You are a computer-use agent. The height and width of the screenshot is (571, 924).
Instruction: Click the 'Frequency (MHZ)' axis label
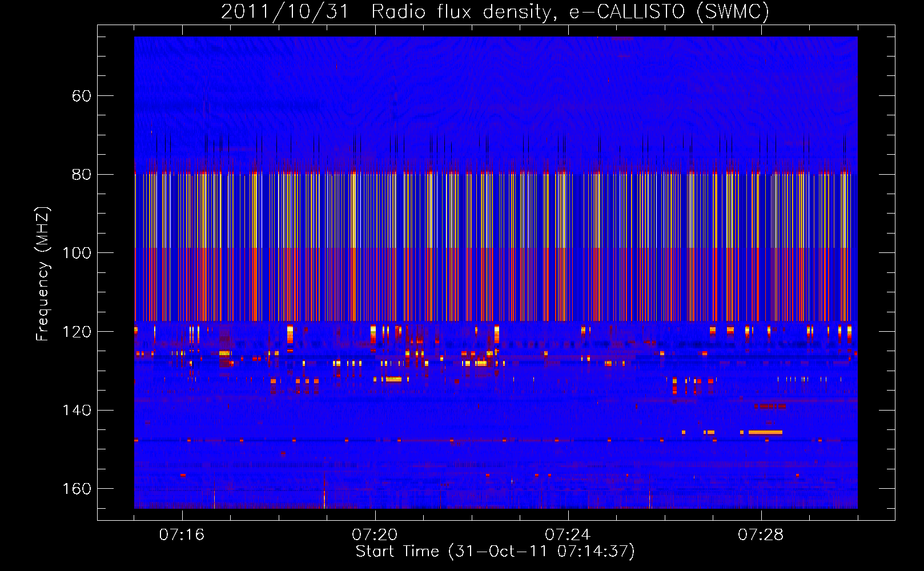43,274
